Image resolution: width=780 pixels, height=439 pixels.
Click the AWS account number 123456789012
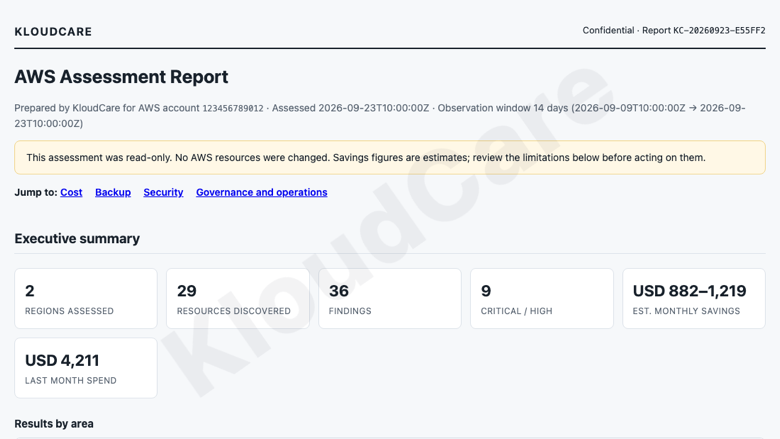(233, 108)
